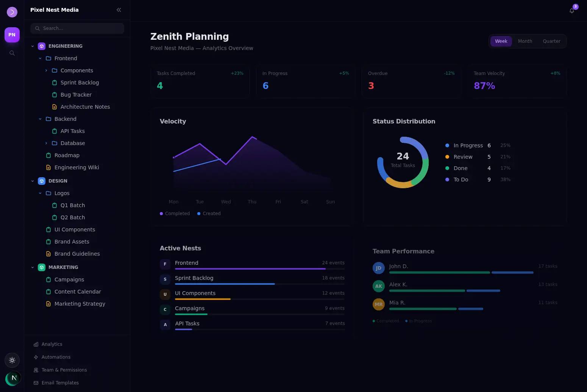587x392 pixels.
Task: Click the Engineering Wiki document icon
Action: pos(48,167)
